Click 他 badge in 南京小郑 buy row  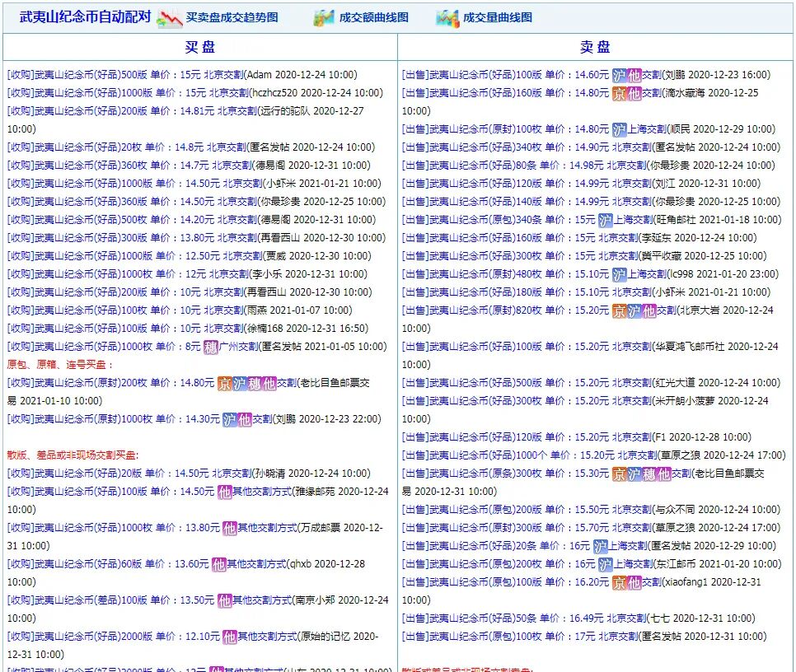click(x=224, y=601)
